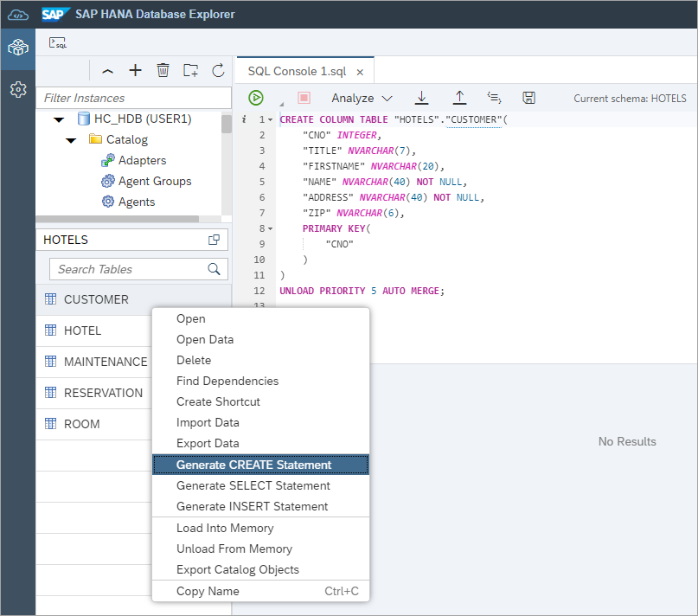
Task: Open HOTELS schema in new window icon
Action: [x=215, y=240]
